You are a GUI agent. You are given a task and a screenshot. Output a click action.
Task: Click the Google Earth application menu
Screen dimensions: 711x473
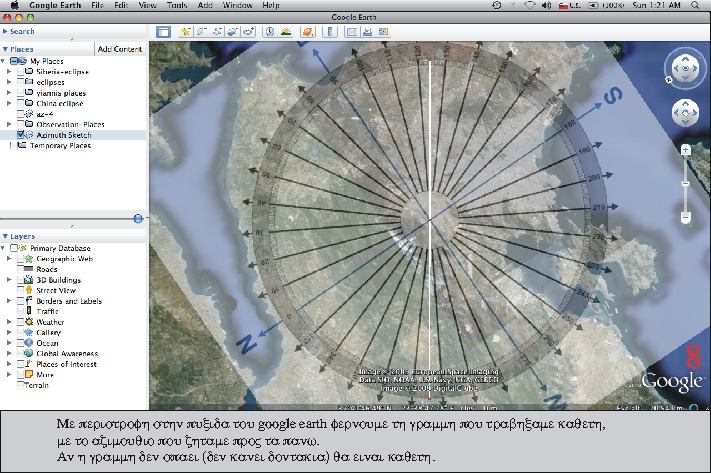click(x=55, y=5)
